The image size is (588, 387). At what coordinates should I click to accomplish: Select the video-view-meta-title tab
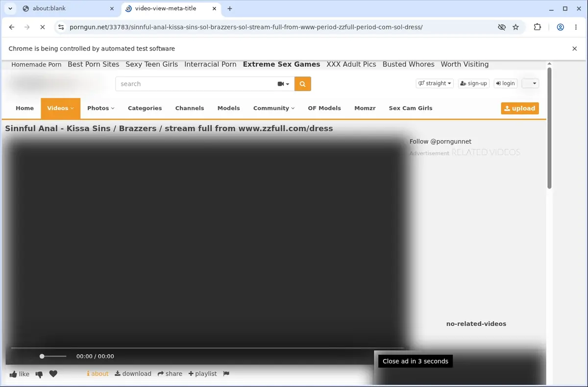(170, 8)
